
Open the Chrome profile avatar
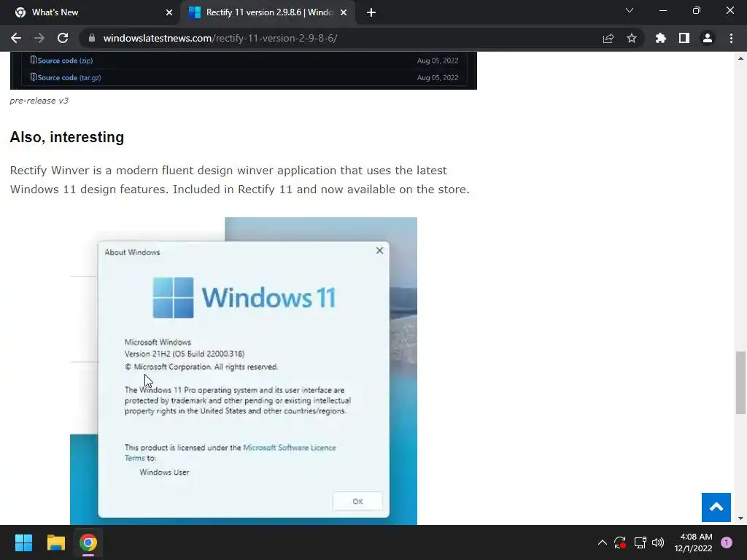708,38
